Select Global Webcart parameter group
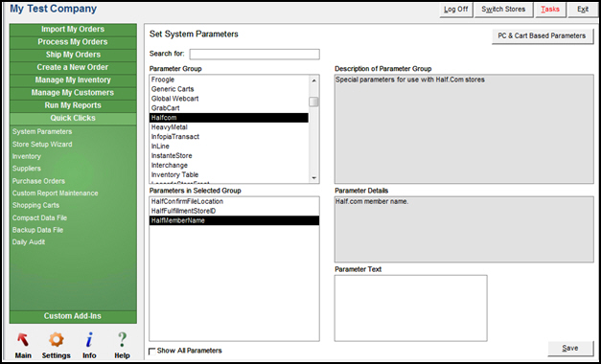The width and height of the screenshot is (601, 364). [x=229, y=99]
